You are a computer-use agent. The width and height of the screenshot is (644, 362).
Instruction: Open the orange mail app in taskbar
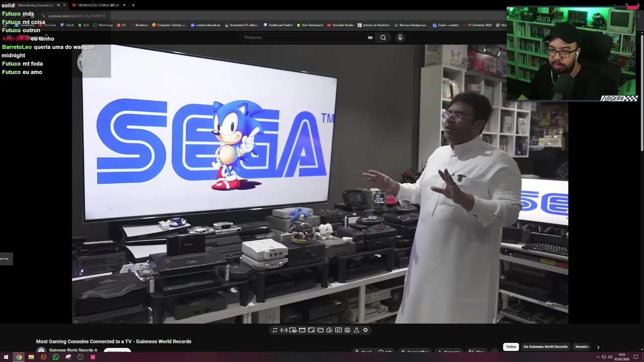click(x=43, y=357)
